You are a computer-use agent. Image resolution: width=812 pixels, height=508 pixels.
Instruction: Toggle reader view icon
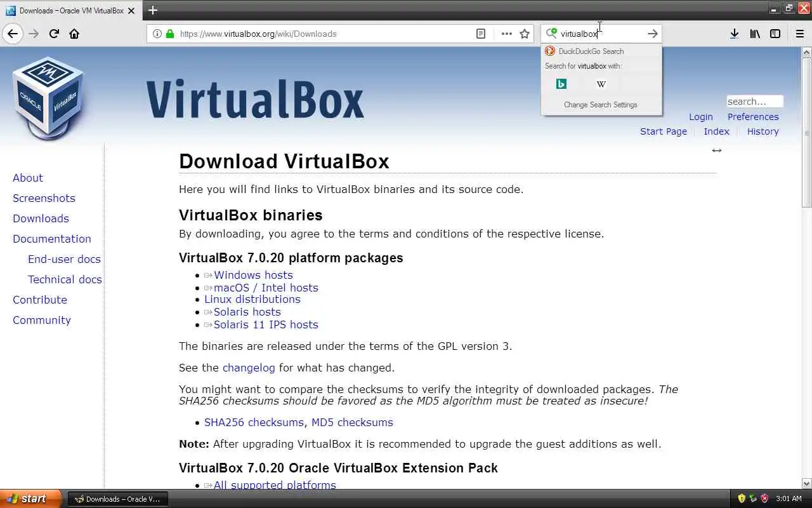click(x=481, y=34)
